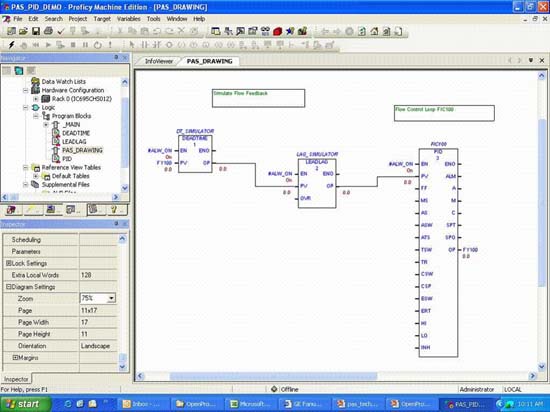Click the Pause icon in target toolbar

(x=85, y=45)
